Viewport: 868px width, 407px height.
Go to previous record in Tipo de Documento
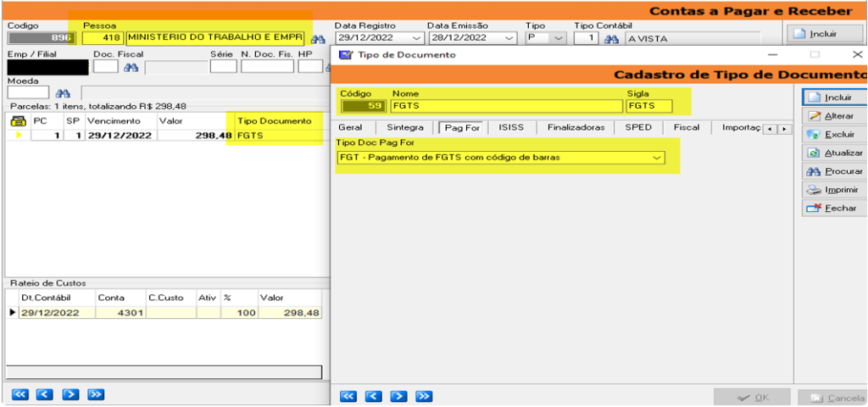click(x=374, y=396)
